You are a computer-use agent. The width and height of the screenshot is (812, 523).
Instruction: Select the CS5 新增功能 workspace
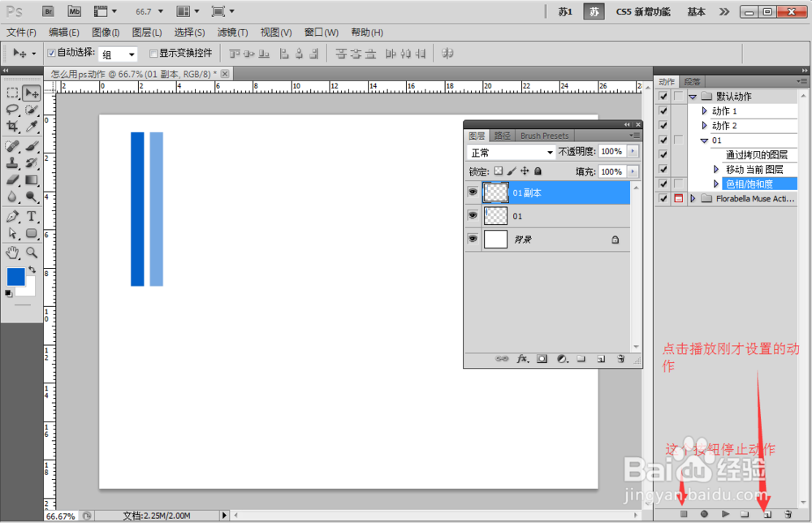[x=643, y=12]
